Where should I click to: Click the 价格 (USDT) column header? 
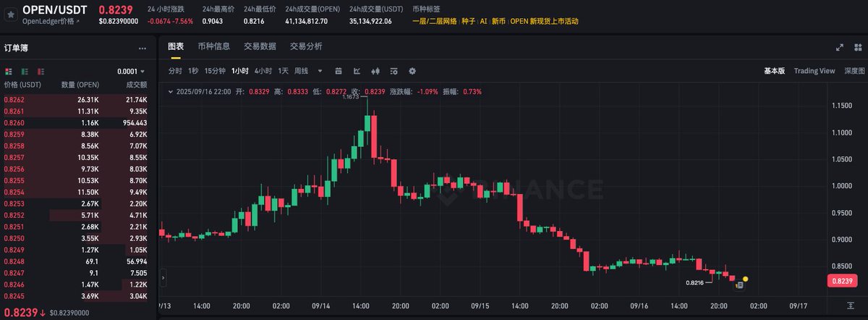[23, 85]
